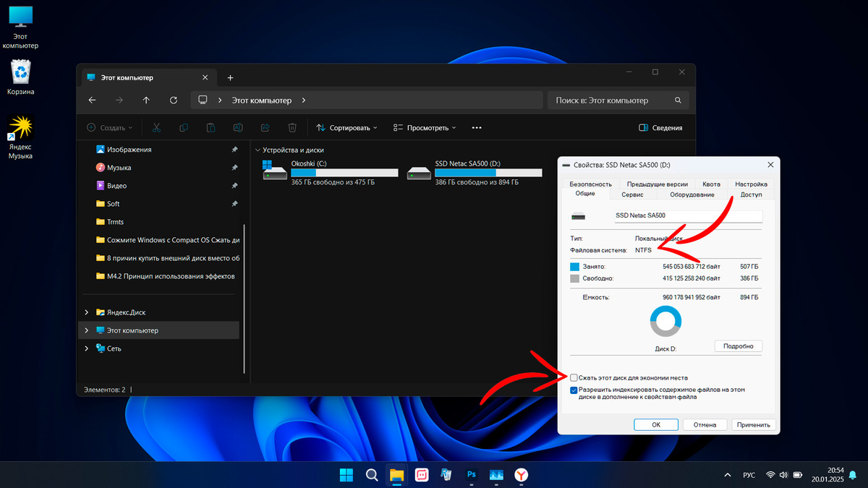
Task: Open Photoshop from the taskbar
Action: [x=472, y=475]
